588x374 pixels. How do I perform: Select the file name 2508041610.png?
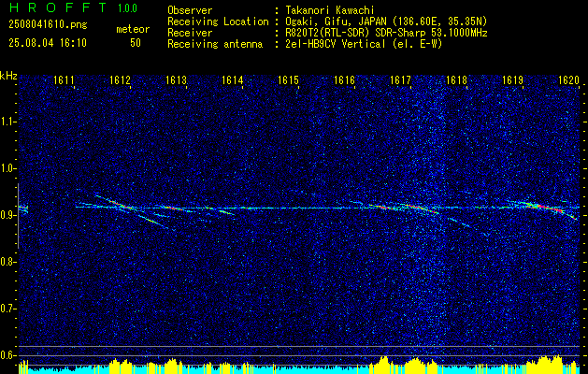48,24
